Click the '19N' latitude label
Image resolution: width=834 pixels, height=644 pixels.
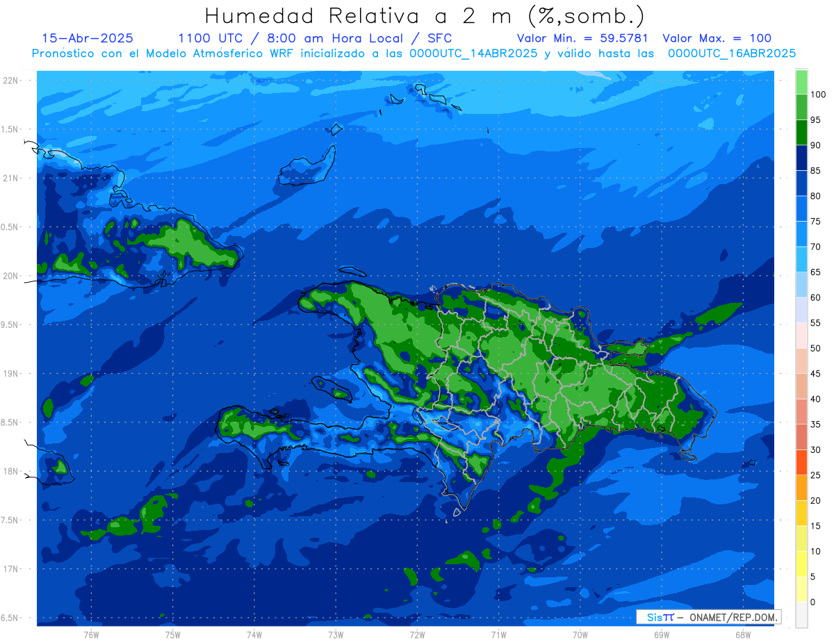11,374
